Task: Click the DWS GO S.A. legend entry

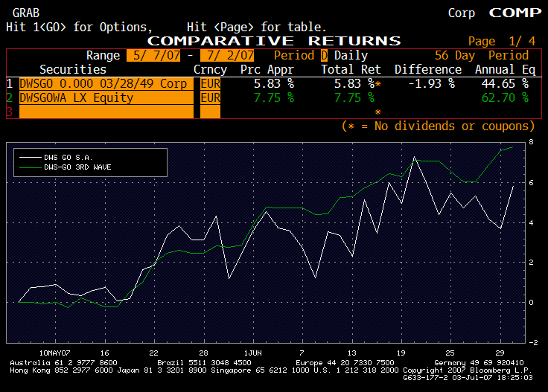Action: (56, 158)
